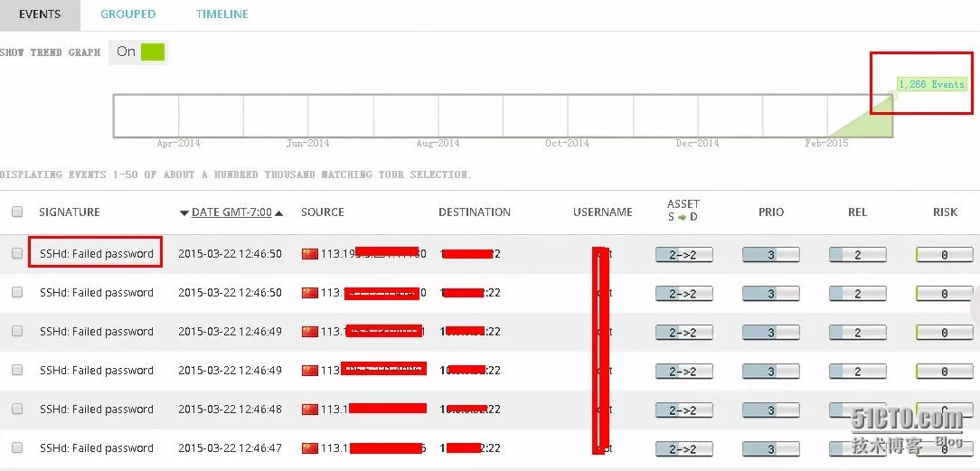The height and width of the screenshot is (471, 980).
Task: Click the Feb-2015 label on trend graph
Action: [826, 143]
